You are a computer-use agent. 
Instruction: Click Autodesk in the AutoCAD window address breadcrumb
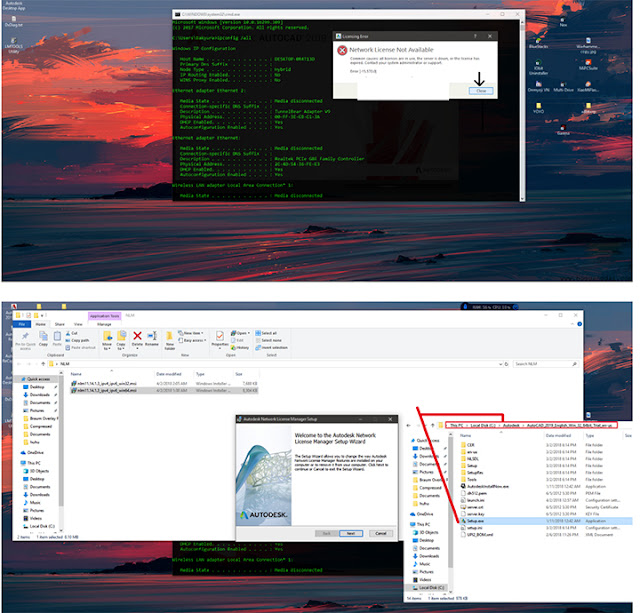[x=511, y=425]
